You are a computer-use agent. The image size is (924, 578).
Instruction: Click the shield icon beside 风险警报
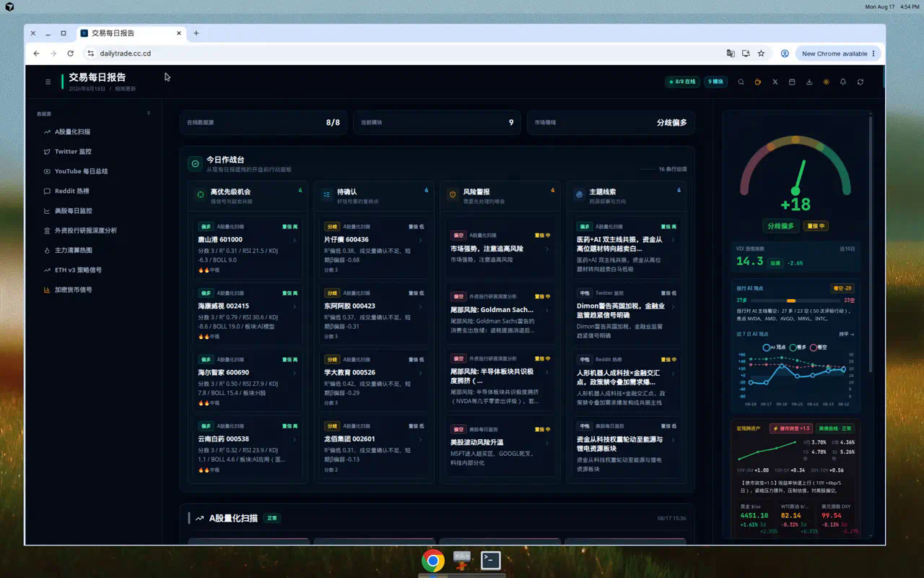453,194
